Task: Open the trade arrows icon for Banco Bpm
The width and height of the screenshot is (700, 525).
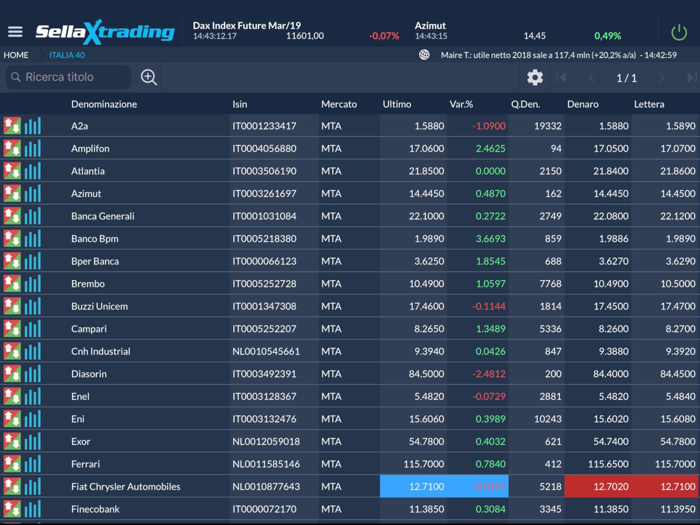Action: click(x=12, y=238)
